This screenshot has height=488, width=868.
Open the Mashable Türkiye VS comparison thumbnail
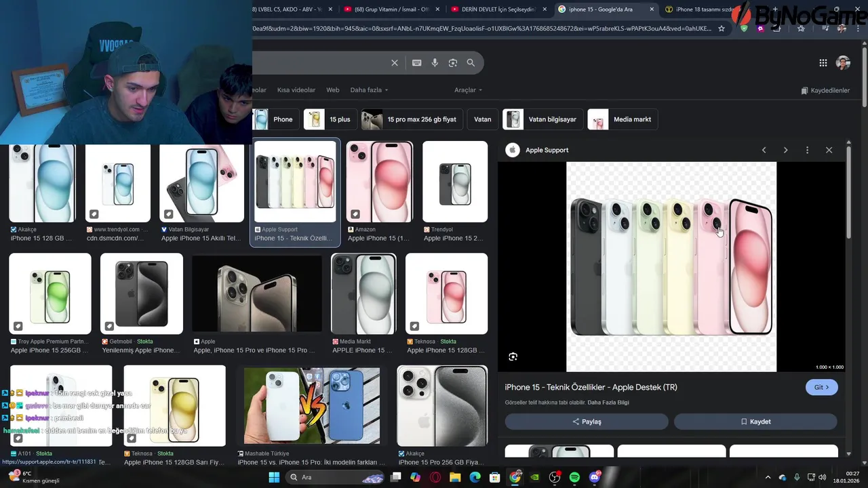312,406
